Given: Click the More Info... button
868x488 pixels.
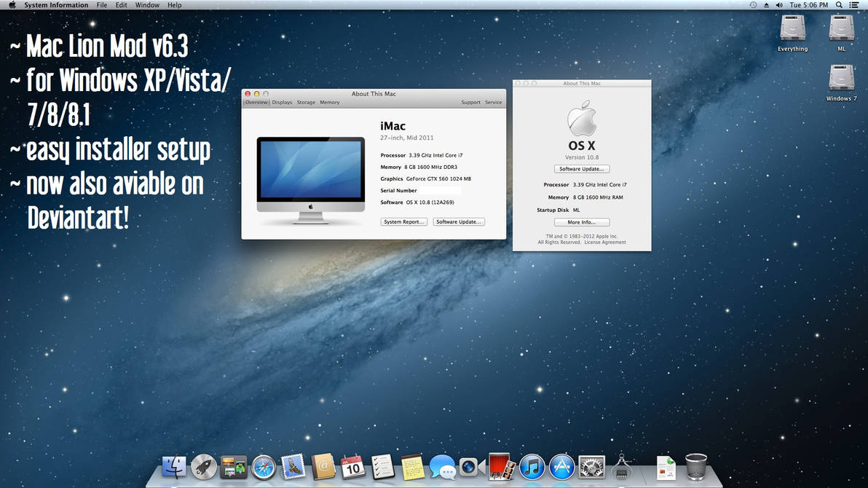Looking at the screenshot, I should [581, 222].
